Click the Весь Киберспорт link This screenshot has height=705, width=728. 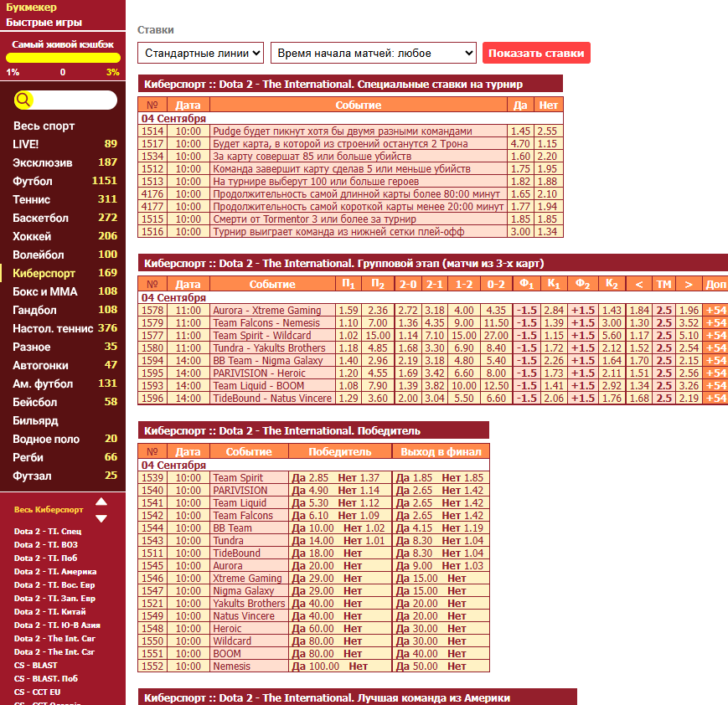coord(49,510)
